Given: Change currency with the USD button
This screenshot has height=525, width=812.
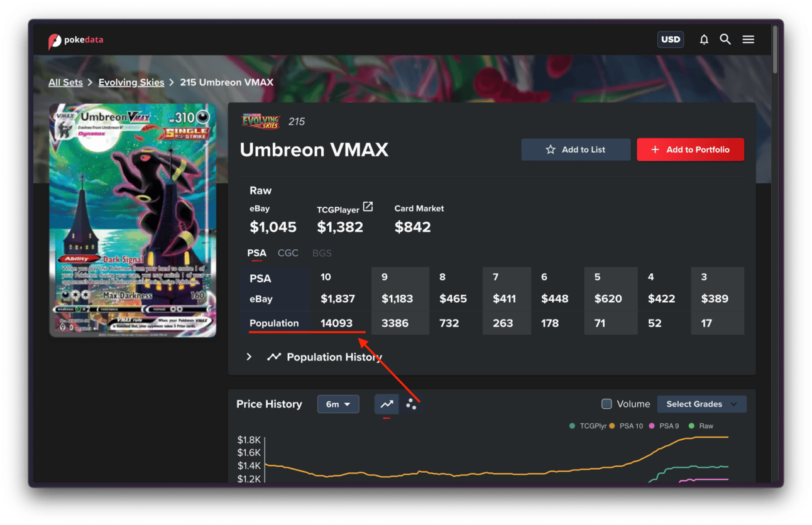Looking at the screenshot, I should click(x=671, y=40).
